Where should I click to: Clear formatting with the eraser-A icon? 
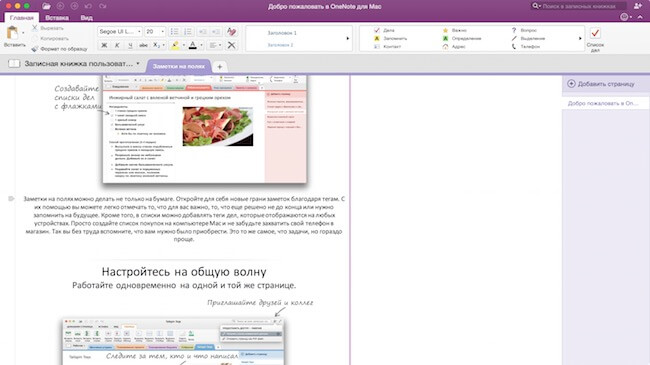tap(231, 32)
